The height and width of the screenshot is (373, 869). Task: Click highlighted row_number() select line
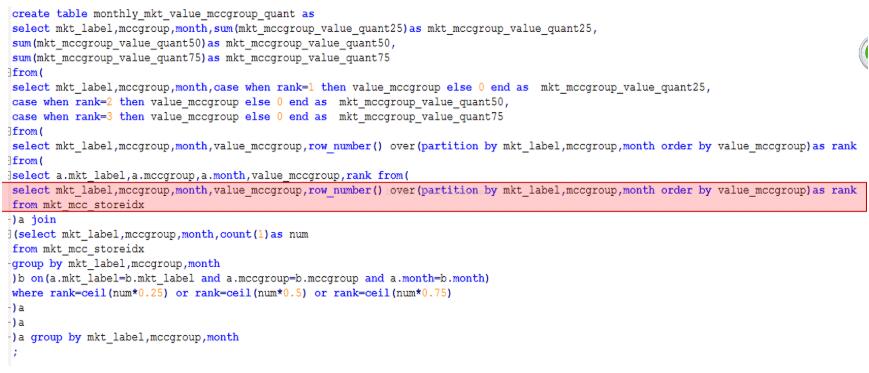click(434, 191)
